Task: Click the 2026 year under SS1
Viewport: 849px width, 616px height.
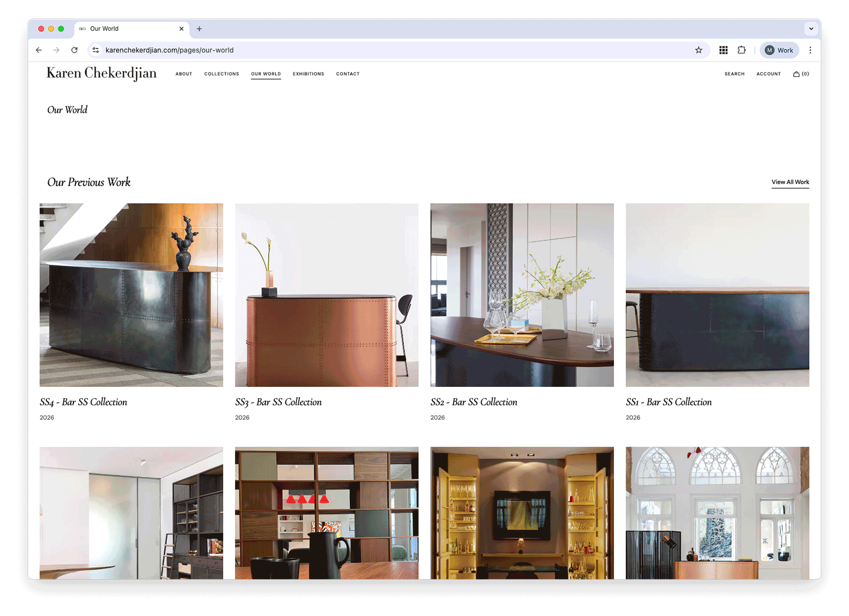Action: (633, 418)
